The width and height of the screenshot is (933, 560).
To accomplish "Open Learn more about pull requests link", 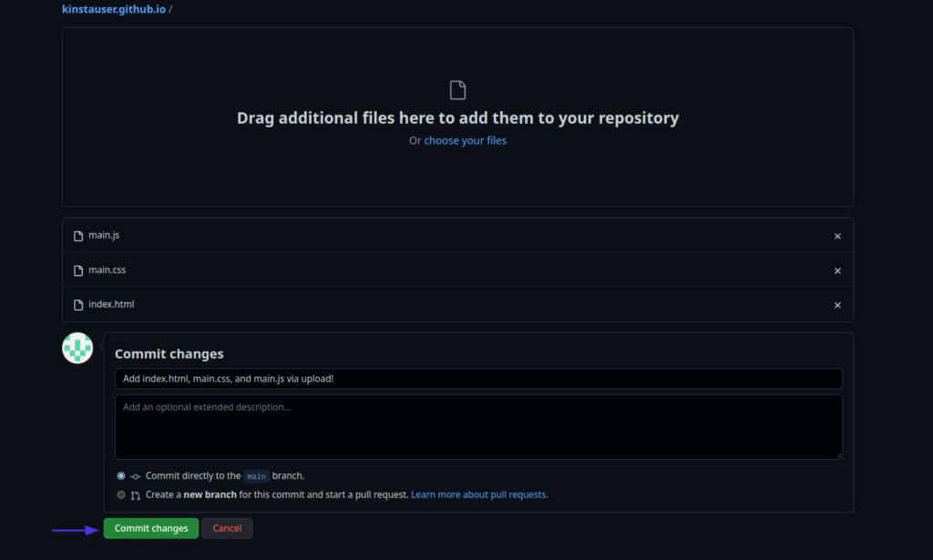I will coord(479,495).
